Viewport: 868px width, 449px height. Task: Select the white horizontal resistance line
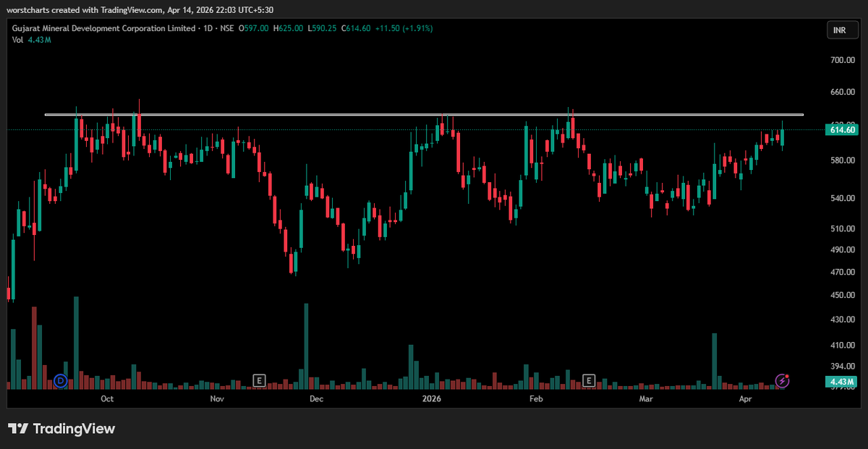click(424, 114)
